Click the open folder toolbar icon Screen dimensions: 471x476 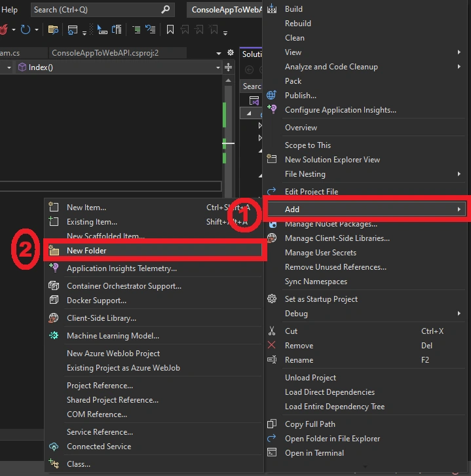tap(53, 29)
